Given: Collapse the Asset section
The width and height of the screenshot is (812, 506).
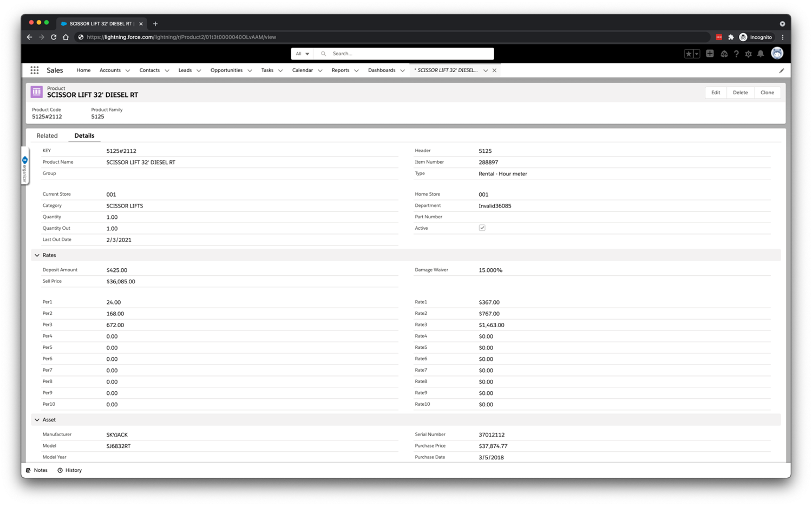Looking at the screenshot, I should [37, 420].
